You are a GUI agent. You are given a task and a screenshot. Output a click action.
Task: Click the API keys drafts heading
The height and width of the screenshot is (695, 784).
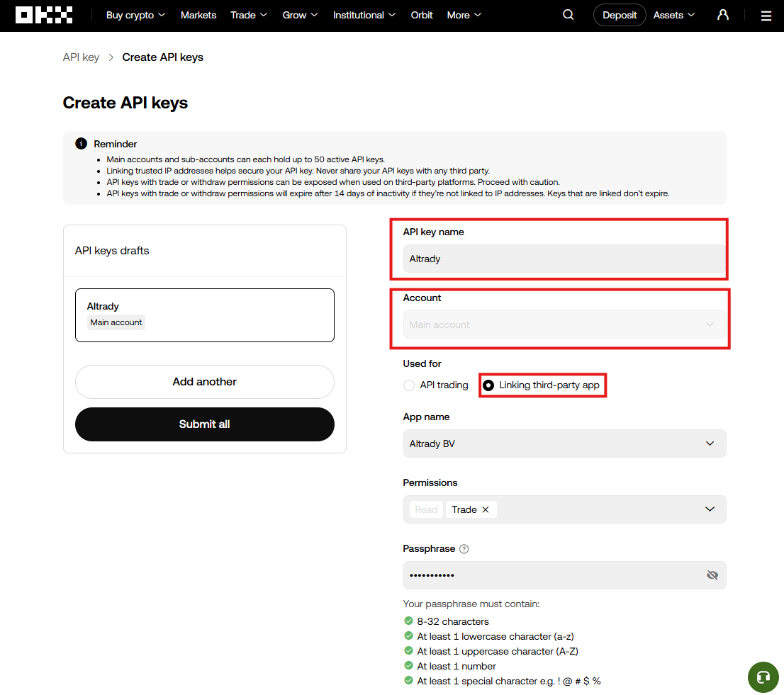[x=112, y=251]
